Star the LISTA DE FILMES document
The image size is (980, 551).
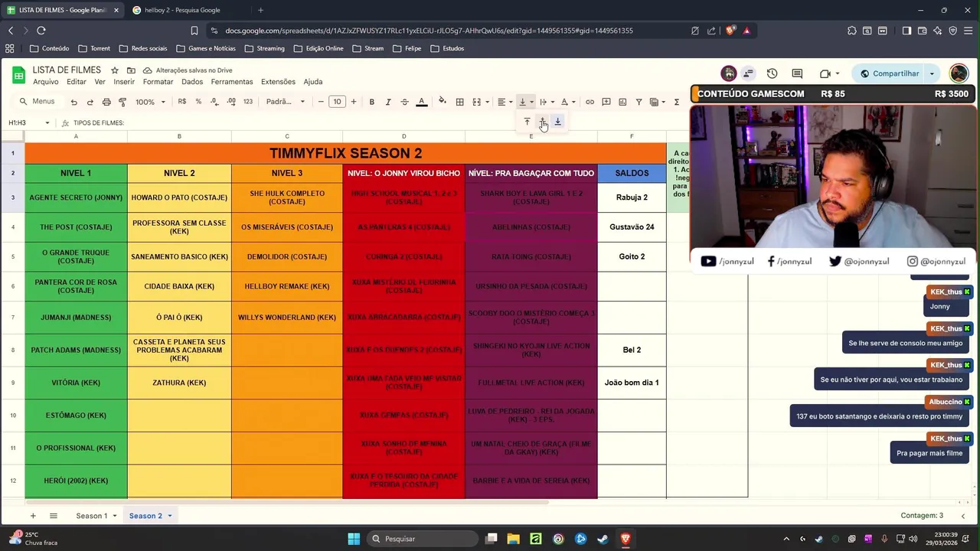tap(115, 70)
